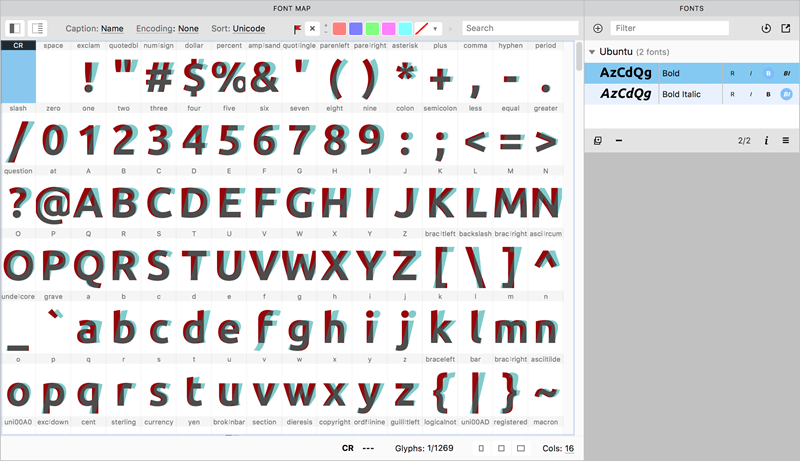Select the lowercase g glyph cell
Screen dimensions: 800x461
299,323
